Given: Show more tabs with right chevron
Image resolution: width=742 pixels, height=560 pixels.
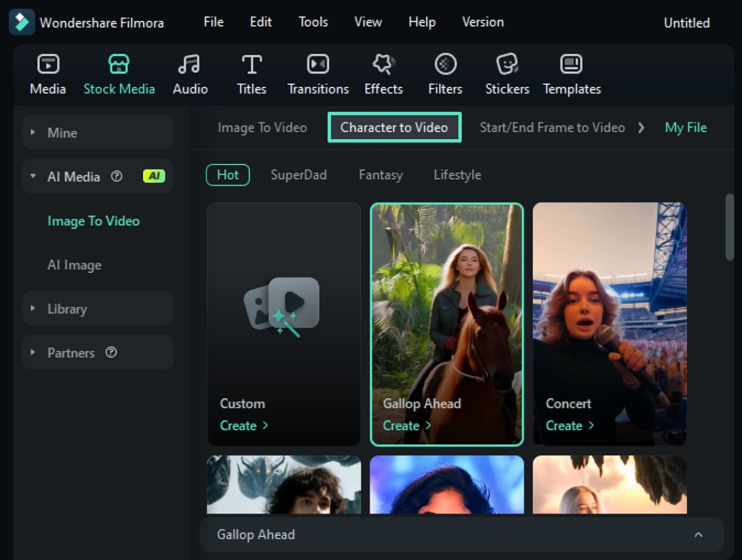Looking at the screenshot, I should click(641, 127).
